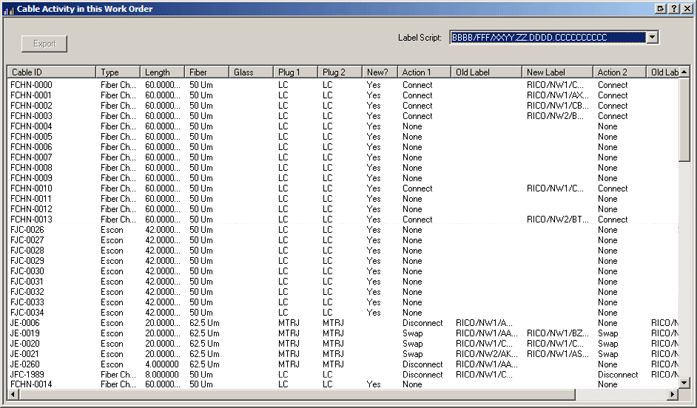This screenshot has width=697, height=408.
Task: Select row FJC-0031
Action: (343, 282)
